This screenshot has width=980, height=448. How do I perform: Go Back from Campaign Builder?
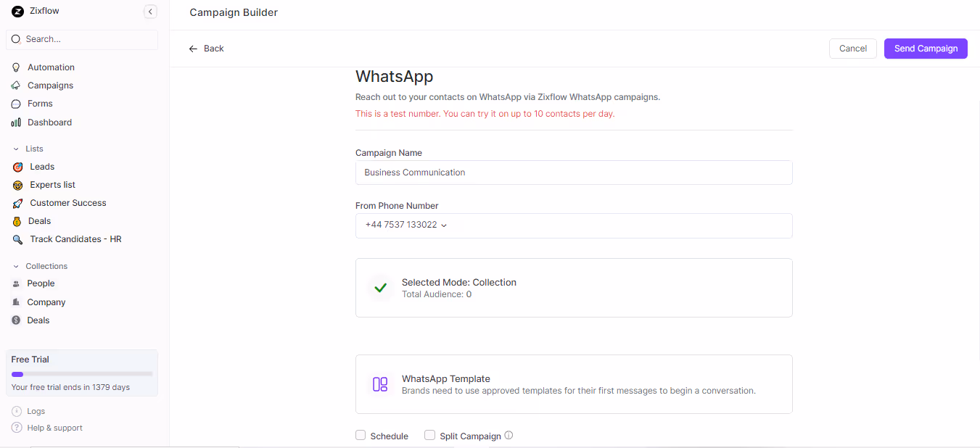pyautogui.click(x=207, y=49)
